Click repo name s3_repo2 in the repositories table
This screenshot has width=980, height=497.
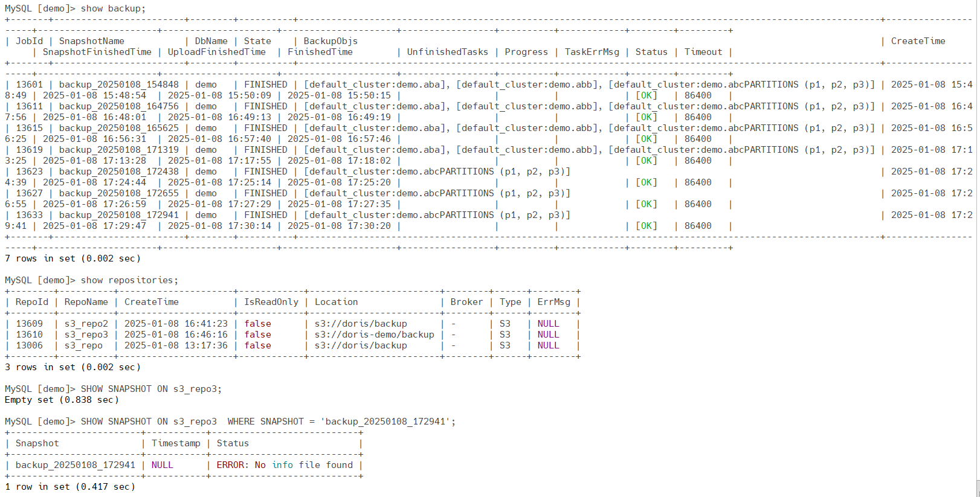[x=86, y=324]
